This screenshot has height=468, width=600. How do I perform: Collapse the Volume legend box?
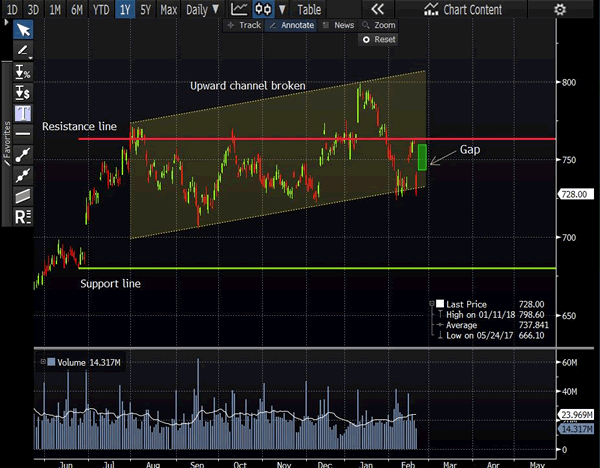[x=43, y=362]
